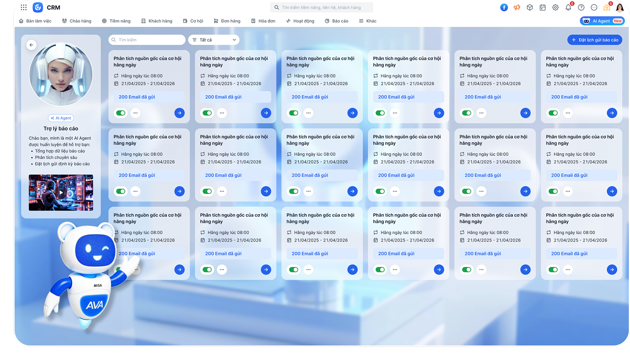
Task: Expand the "Tất cả" filter dropdown
Action: (x=214, y=40)
